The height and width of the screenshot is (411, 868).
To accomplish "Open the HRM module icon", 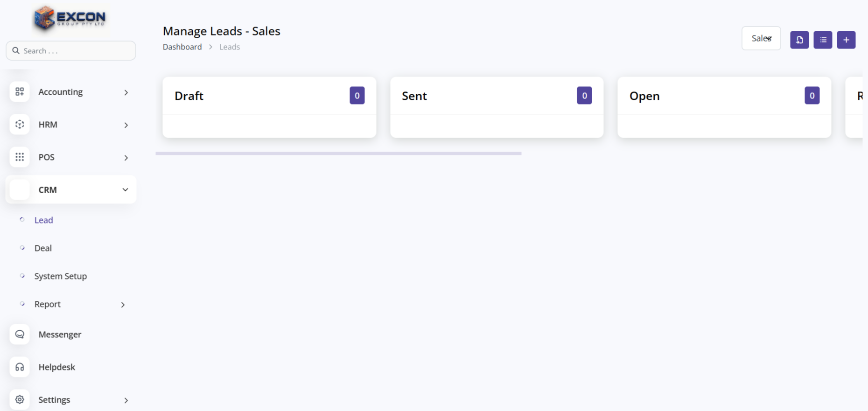I will (20, 125).
